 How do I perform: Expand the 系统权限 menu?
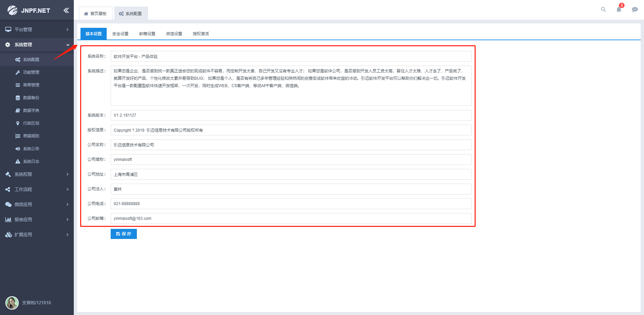pos(37,174)
